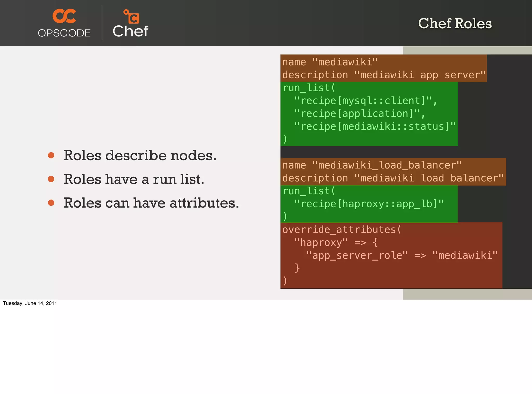Click "app_server_role" => "mediawiki" line
Viewport: 532px width, 394px height.
(x=402, y=255)
